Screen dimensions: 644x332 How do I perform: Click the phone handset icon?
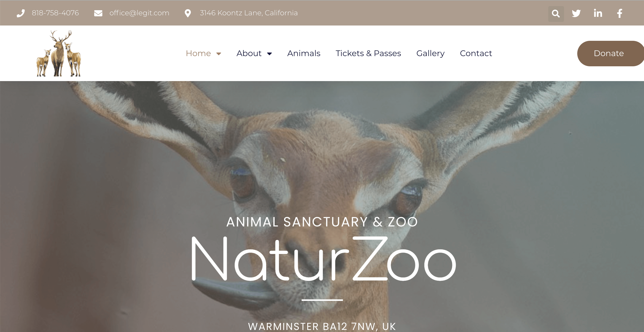pyautogui.click(x=21, y=13)
